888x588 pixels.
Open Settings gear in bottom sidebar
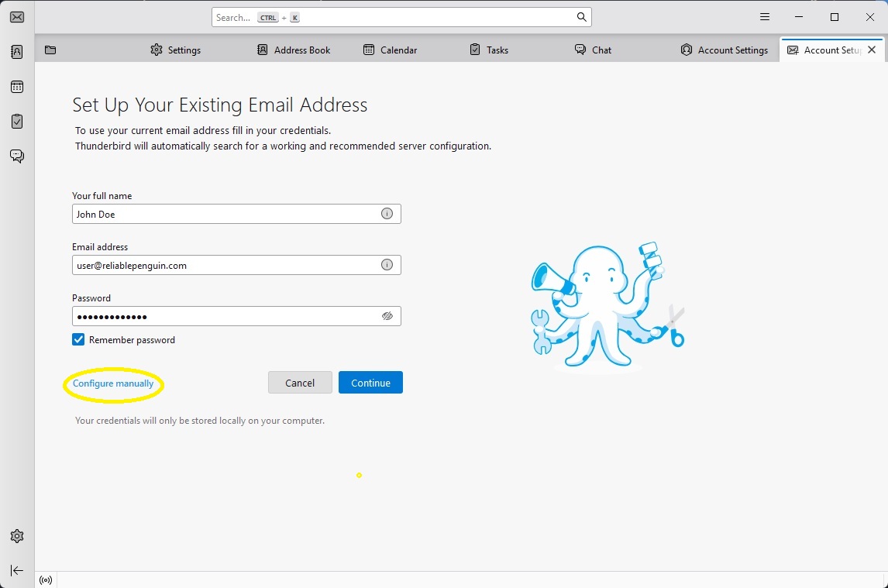(17, 536)
